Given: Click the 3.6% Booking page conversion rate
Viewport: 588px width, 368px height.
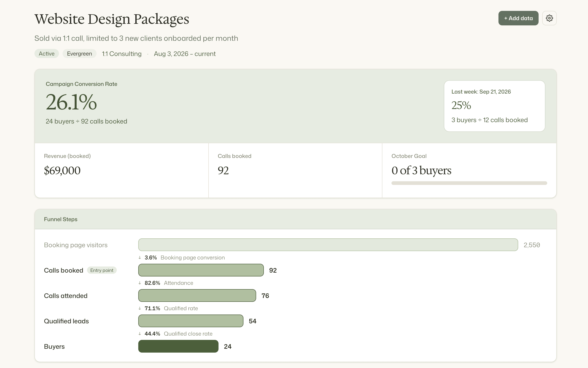Looking at the screenshot, I should coord(184,257).
